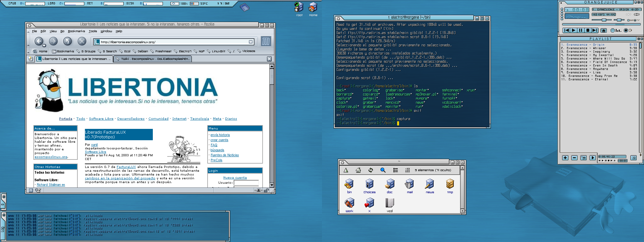The height and width of the screenshot is (242, 644).
Task: Open the bin folder in file manager
Action: click(349, 186)
